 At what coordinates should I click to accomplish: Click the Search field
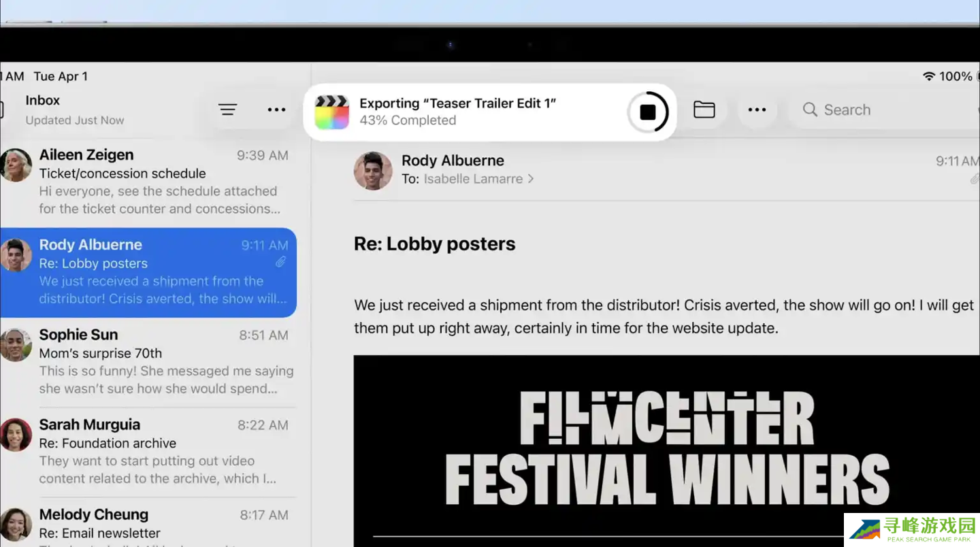pyautogui.click(x=878, y=110)
